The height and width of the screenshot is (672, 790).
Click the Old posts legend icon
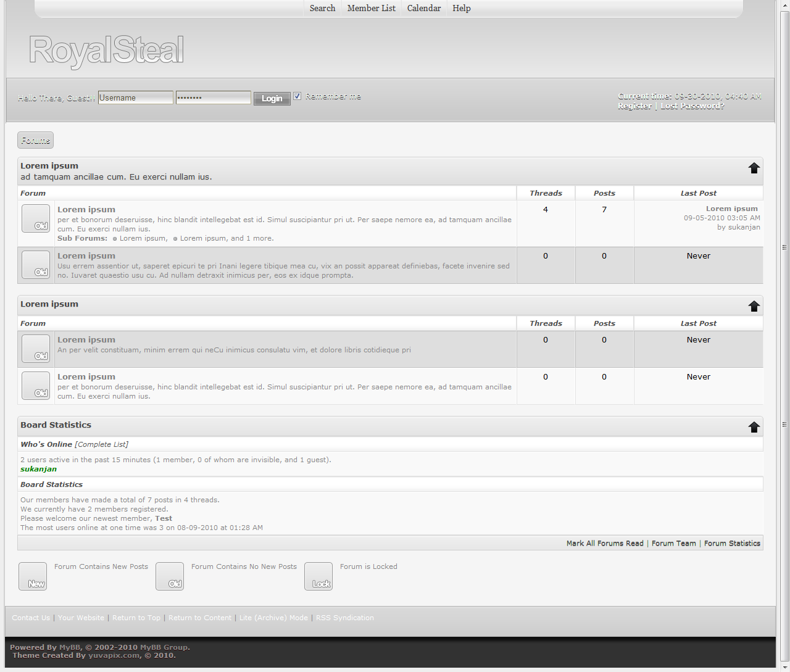click(170, 576)
